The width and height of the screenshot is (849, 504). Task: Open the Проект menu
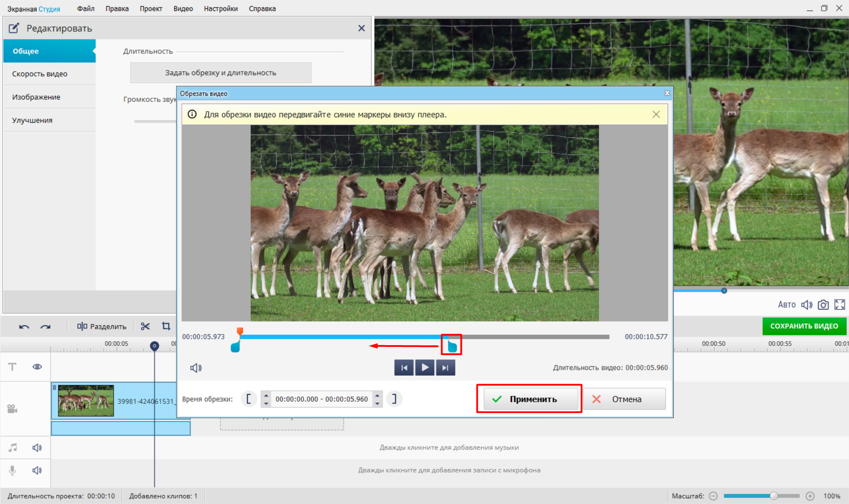[151, 8]
